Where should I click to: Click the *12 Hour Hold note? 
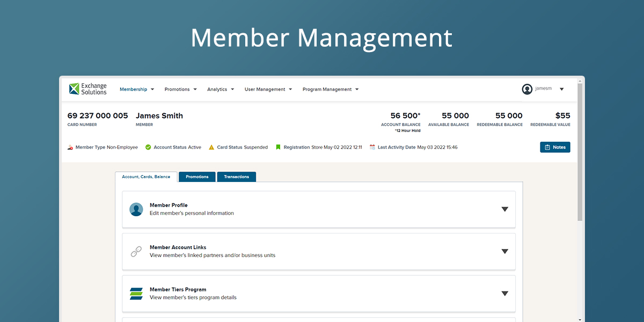click(408, 130)
